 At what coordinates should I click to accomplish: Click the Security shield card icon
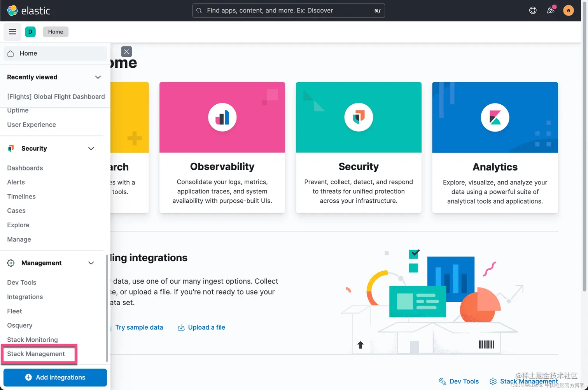359,117
